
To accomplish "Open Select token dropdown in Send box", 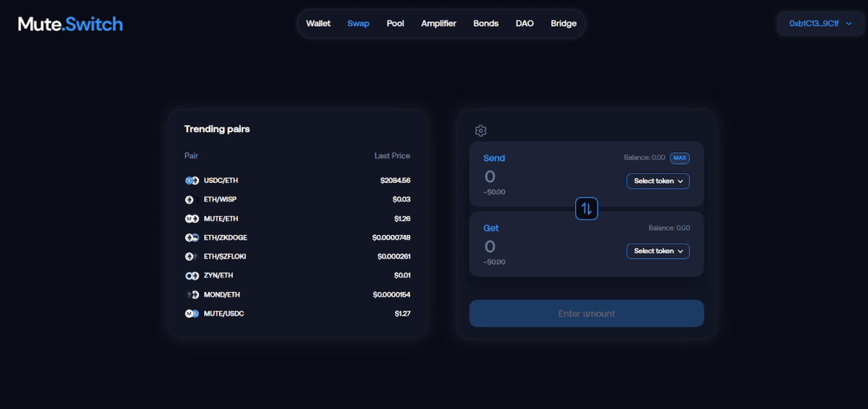I will click(658, 181).
